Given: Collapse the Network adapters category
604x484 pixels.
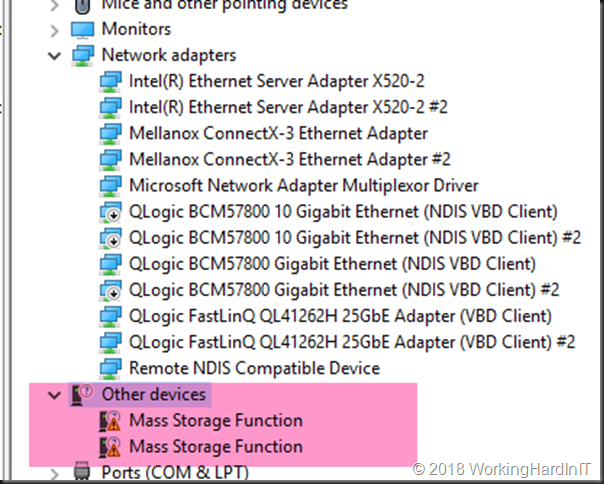Looking at the screenshot, I should (x=54, y=56).
